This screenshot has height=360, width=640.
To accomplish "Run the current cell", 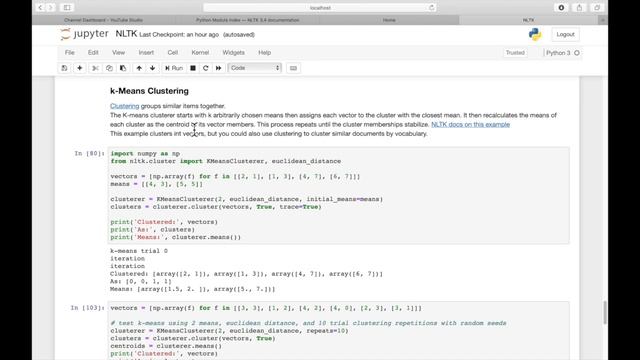I will pos(174,68).
